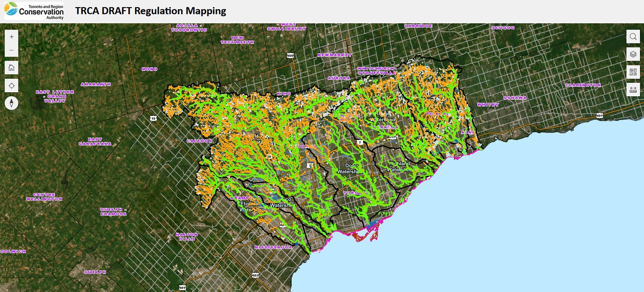Click the TRCA DRAFT Regulation Mapping title
Image resolution: width=644 pixels, height=292 pixels.
click(x=151, y=10)
